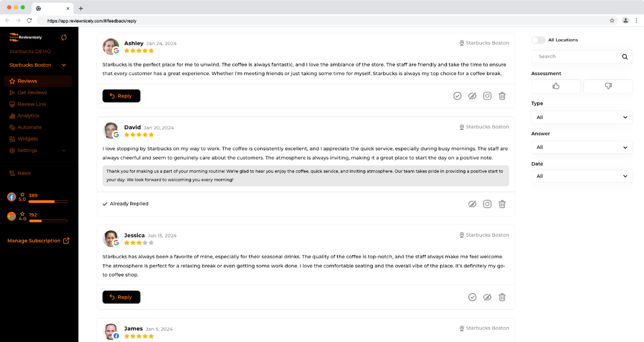Mark Jessica's review as done checkmark
The height and width of the screenshot is (342, 644).
[x=472, y=297]
